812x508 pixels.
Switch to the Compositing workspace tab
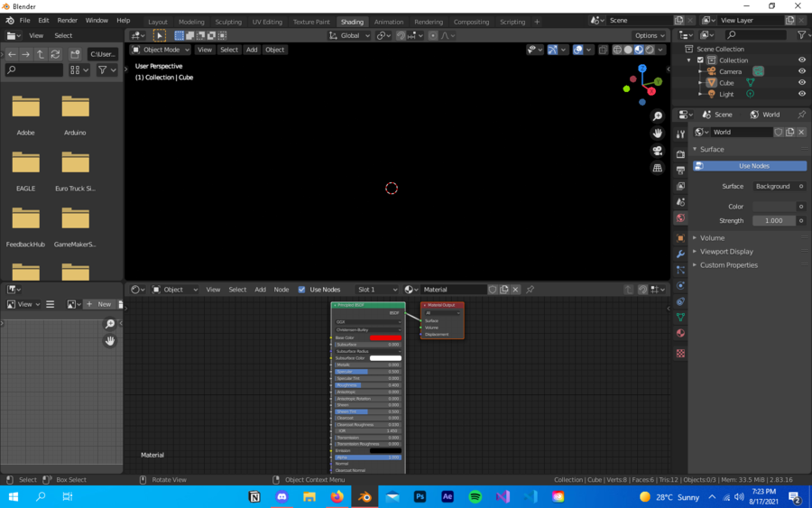click(x=471, y=22)
